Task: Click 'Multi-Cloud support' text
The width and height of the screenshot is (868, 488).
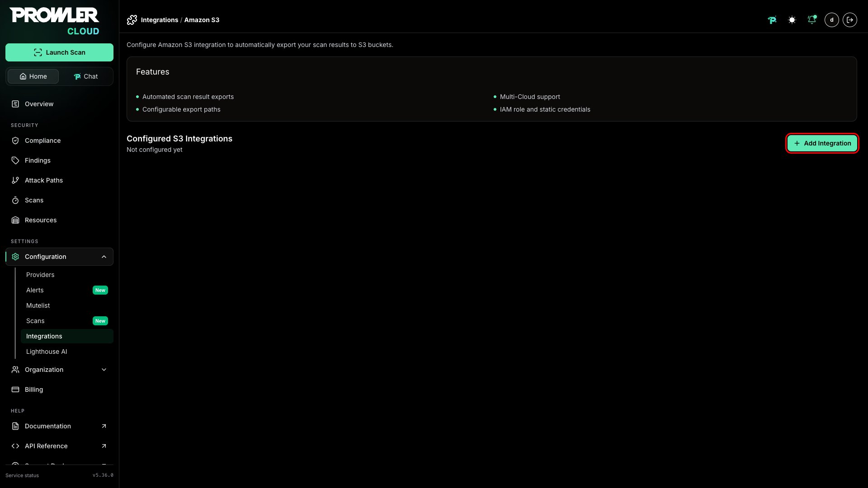Action: (x=530, y=97)
